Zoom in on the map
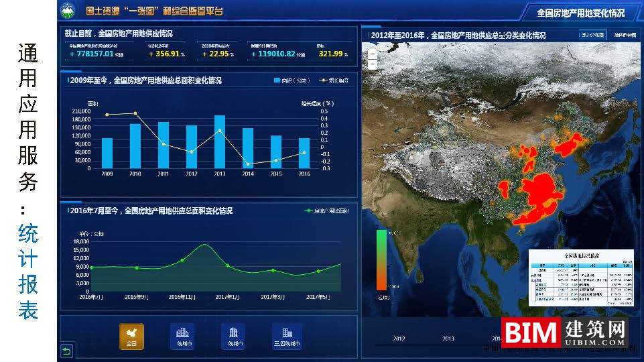This screenshot has height=362, width=644. coord(372,52)
